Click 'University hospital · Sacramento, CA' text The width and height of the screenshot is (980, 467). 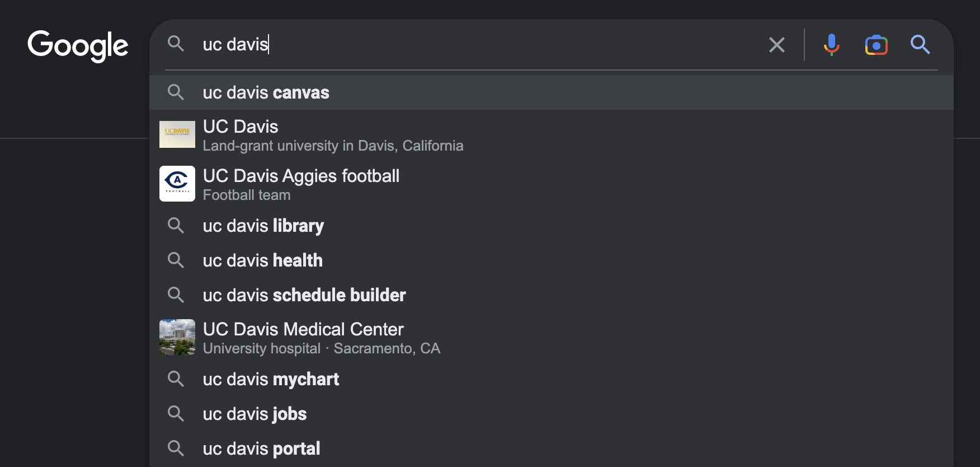pos(322,348)
